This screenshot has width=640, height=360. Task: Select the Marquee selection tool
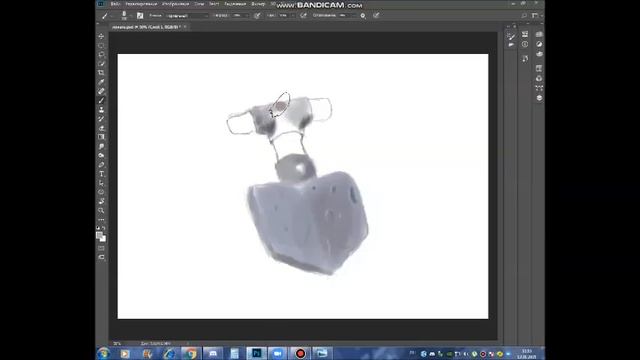101,45
